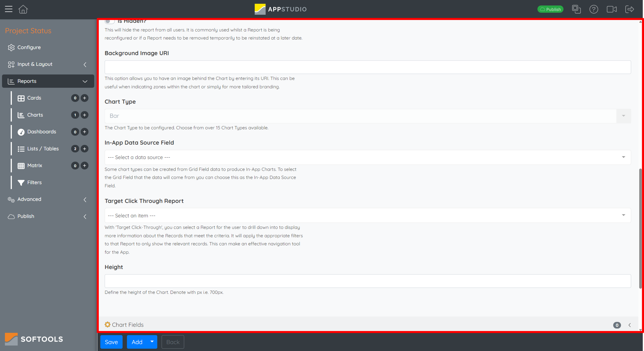Add a new Matrix with plus icon
644x351 pixels.
click(x=84, y=166)
